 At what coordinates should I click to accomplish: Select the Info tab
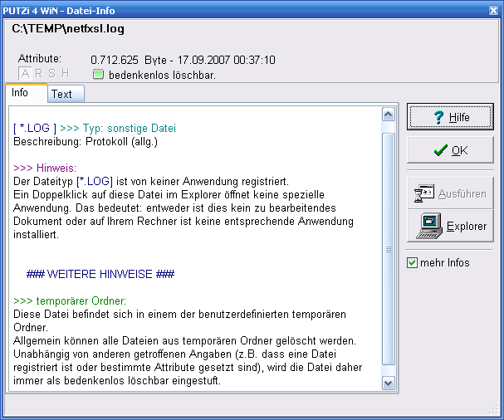coord(27,93)
